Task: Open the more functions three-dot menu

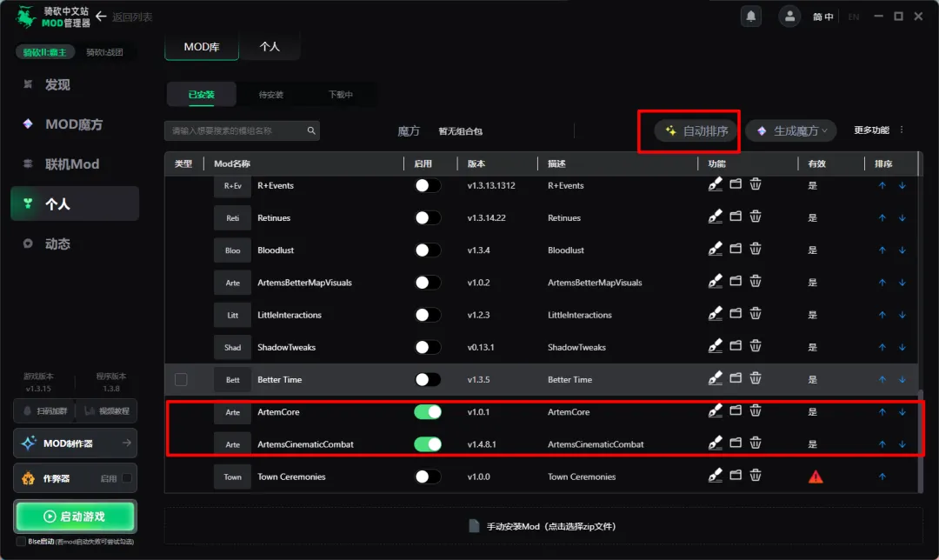Action: [902, 130]
